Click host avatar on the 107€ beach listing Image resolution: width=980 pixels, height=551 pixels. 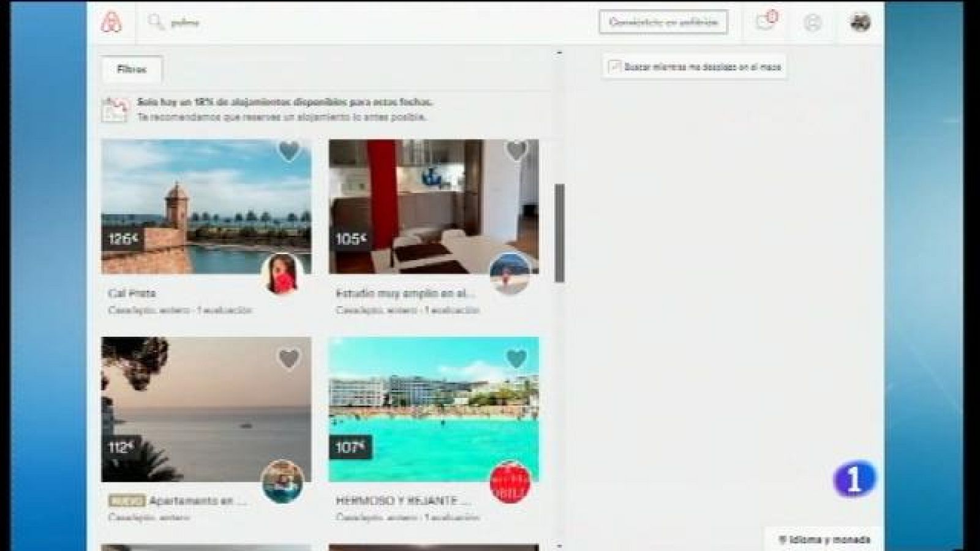(x=510, y=482)
